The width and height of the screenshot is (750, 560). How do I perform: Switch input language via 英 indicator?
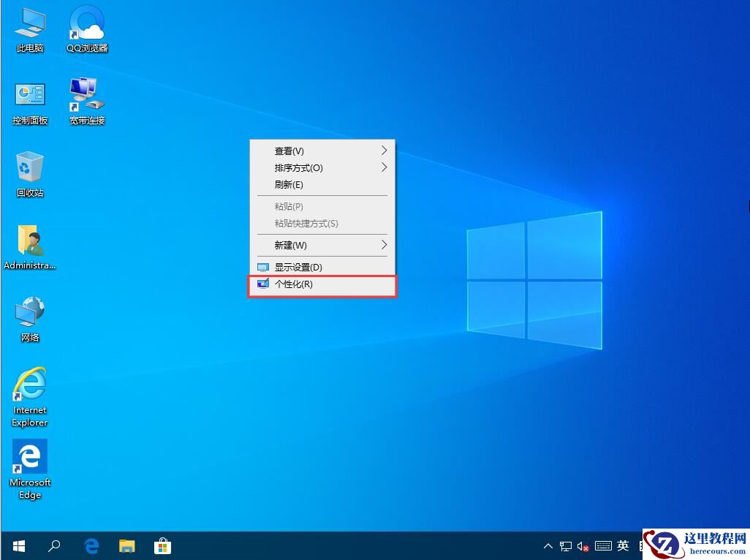point(624,546)
